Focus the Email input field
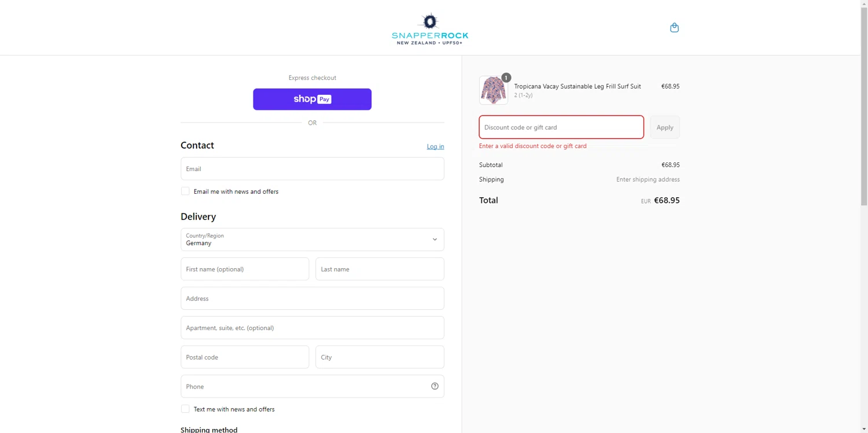This screenshot has width=868, height=433. pyautogui.click(x=312, y=169)
